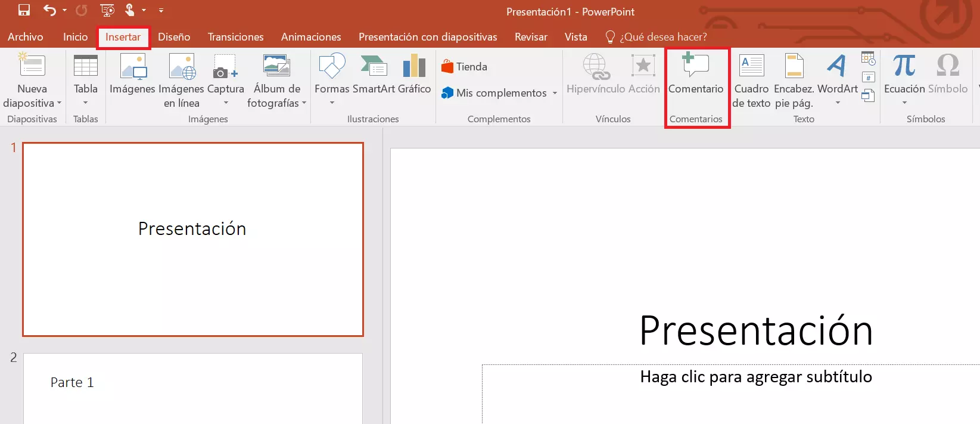Toggle touch/mouse mode icon
The width and height of the screenshot is (980, 424).
pos(130,10)
